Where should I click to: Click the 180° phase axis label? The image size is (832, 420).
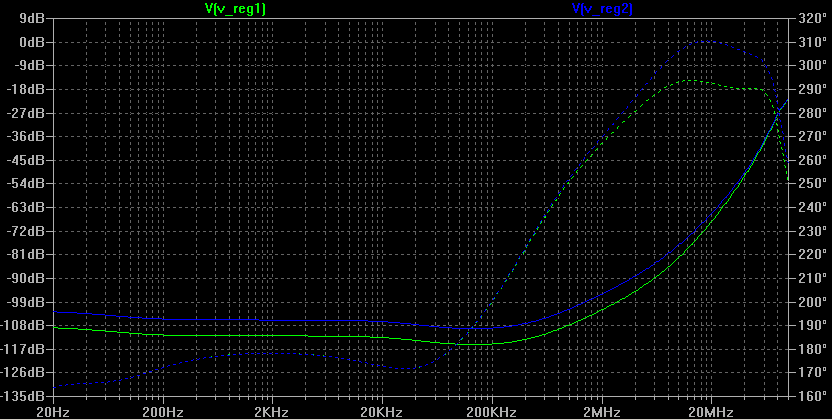coord(812,349)
